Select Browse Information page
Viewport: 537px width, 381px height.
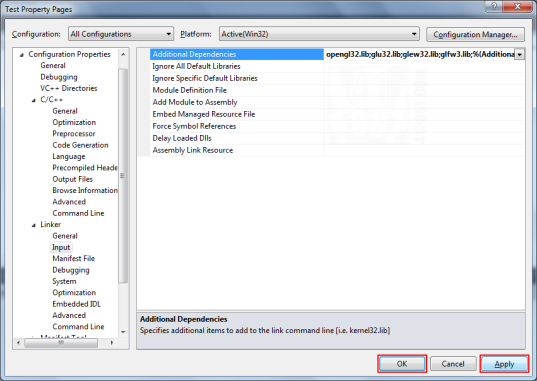coord(85,190)
